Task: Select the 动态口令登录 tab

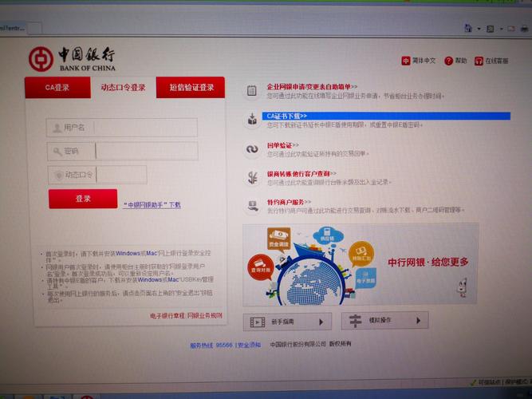Action: click(123, 88)
